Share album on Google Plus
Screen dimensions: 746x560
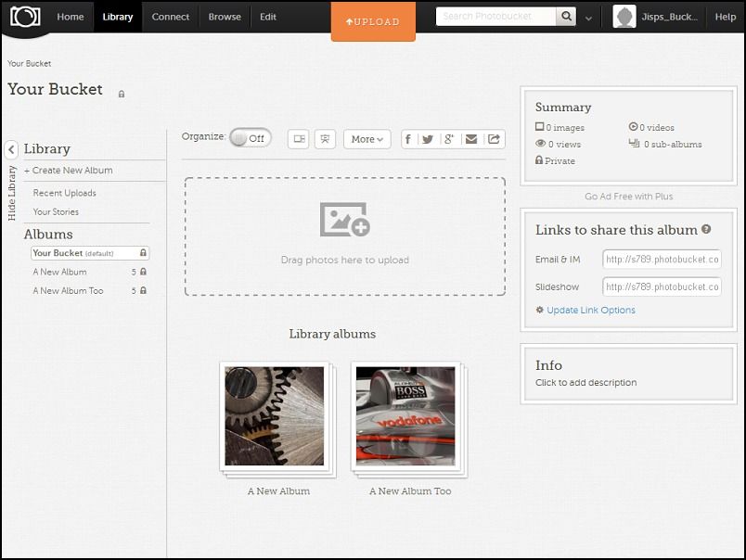click(449, 139)
